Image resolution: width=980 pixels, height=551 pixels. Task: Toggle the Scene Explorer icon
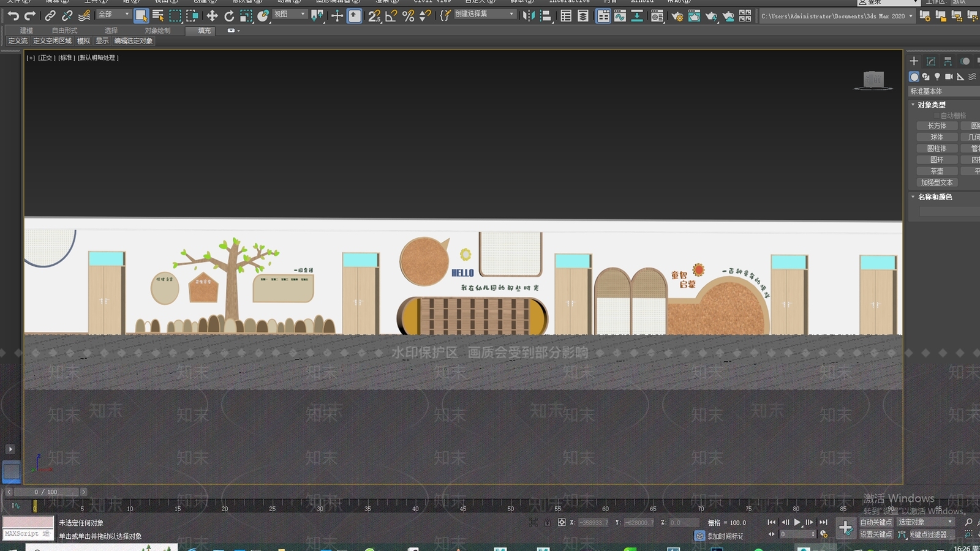[566, 16]
